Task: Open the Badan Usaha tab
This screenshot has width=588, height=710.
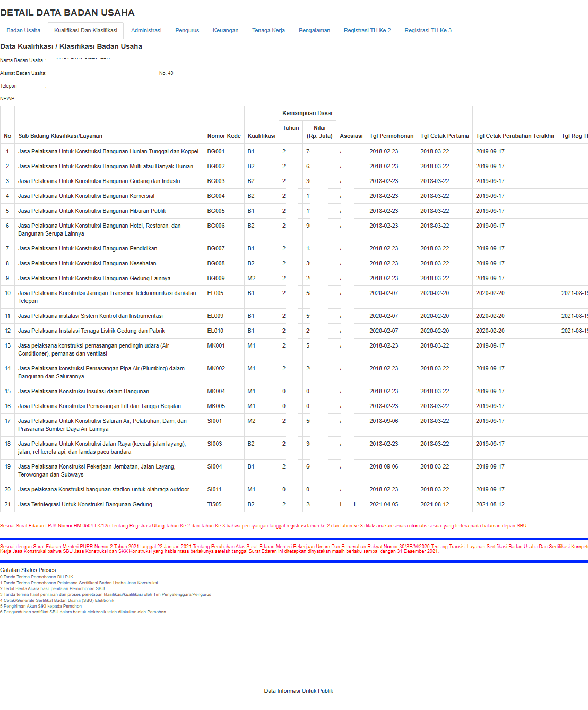Action: click(23, 30)
